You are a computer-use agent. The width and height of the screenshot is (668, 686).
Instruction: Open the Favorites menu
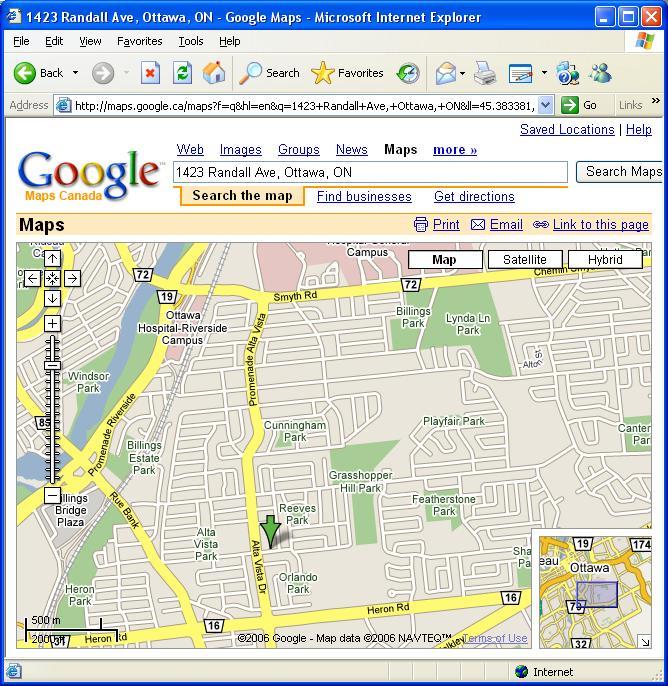[140, 41]
